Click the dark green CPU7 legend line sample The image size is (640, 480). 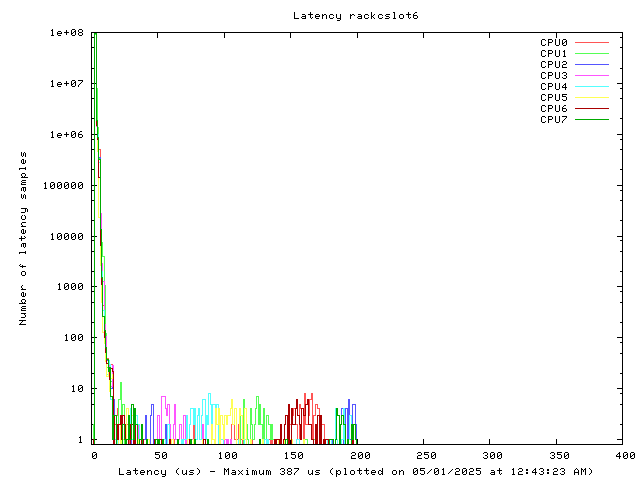coord(592,120)
